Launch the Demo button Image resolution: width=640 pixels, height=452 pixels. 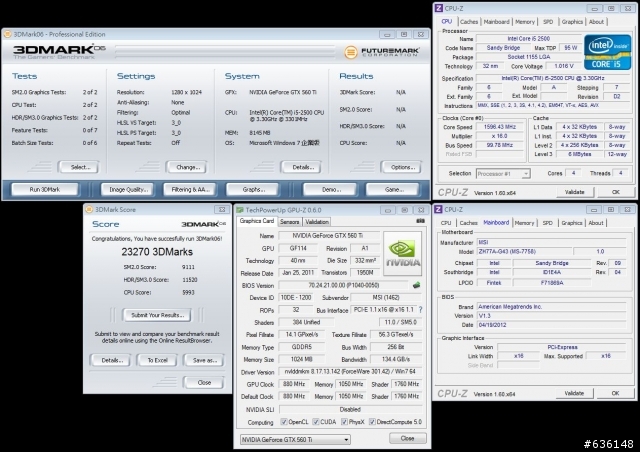[331, 189]
